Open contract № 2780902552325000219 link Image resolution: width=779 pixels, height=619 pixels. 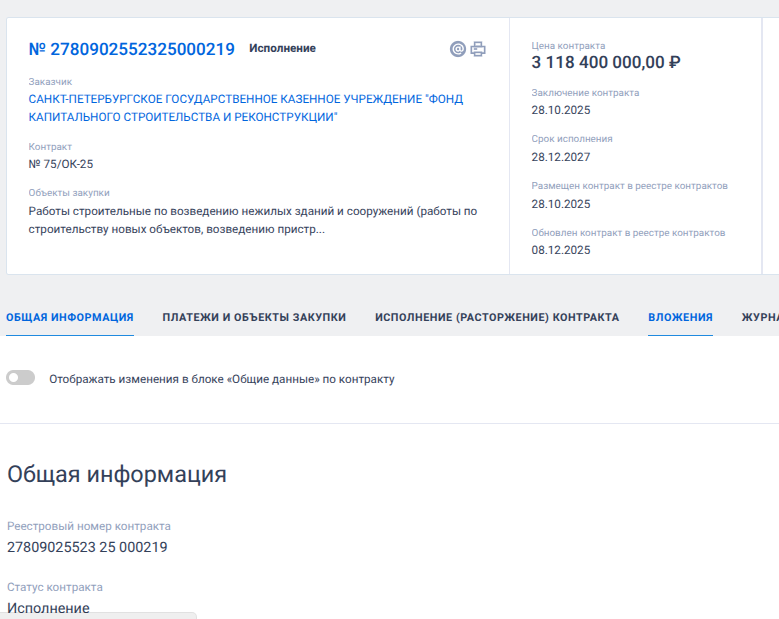131,49
